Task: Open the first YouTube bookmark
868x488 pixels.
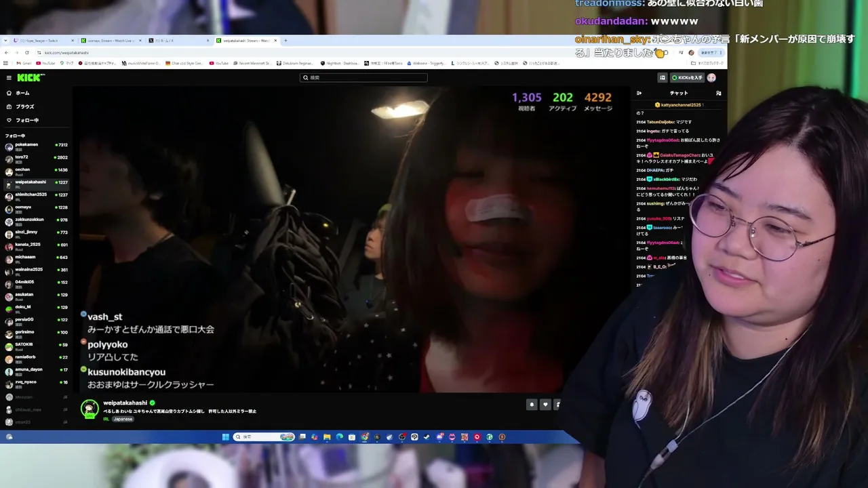Action: [x=45, y=63]
